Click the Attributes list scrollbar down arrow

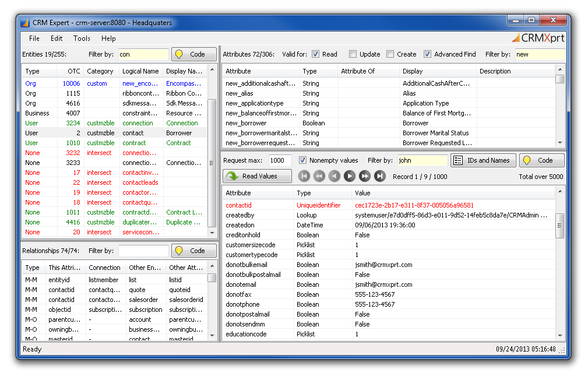coord(560,143)
